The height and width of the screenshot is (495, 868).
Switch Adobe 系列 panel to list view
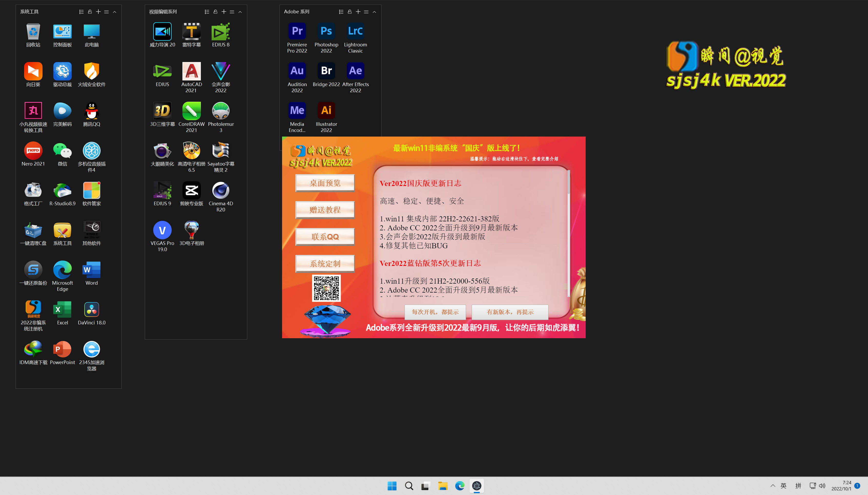(341, 12)
